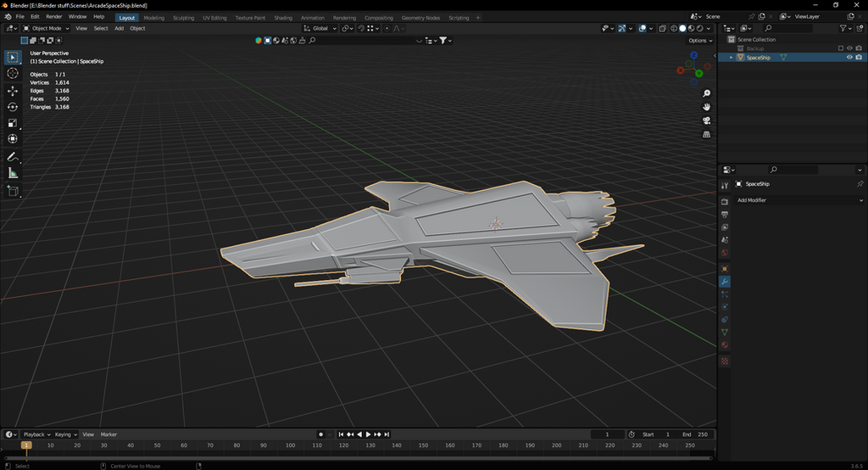Play the animation forward

(x=368, y=434)
